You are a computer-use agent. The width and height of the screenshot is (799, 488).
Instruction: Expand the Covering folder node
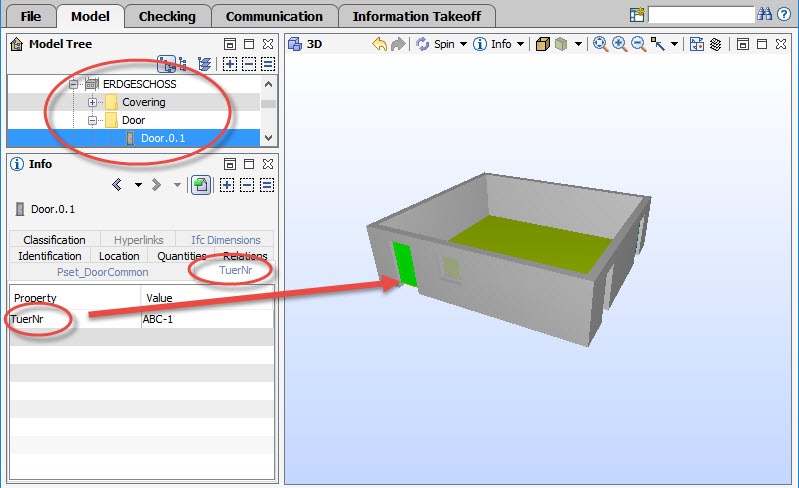click(x=92, y=102)
